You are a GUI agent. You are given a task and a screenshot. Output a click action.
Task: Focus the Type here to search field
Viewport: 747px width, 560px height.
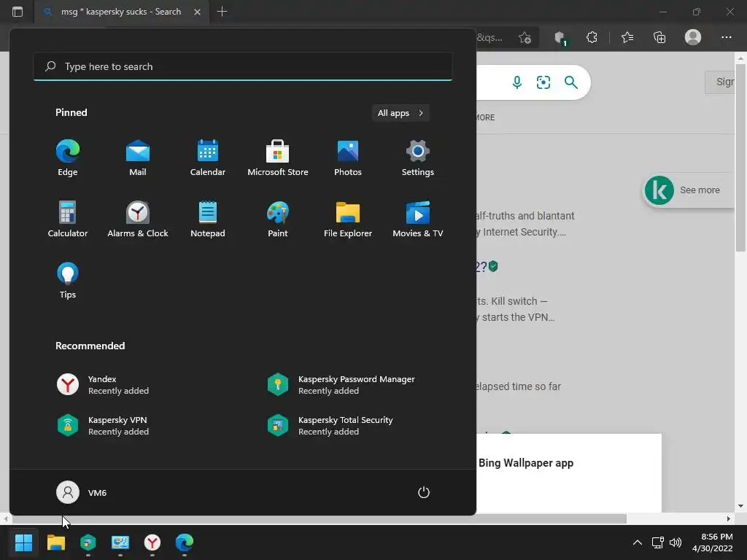click(242, 66)
